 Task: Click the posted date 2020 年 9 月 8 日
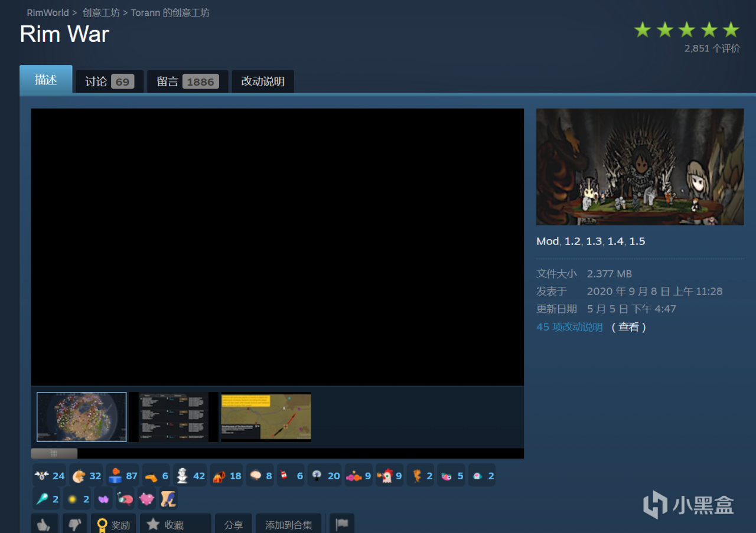coord(654,292)
